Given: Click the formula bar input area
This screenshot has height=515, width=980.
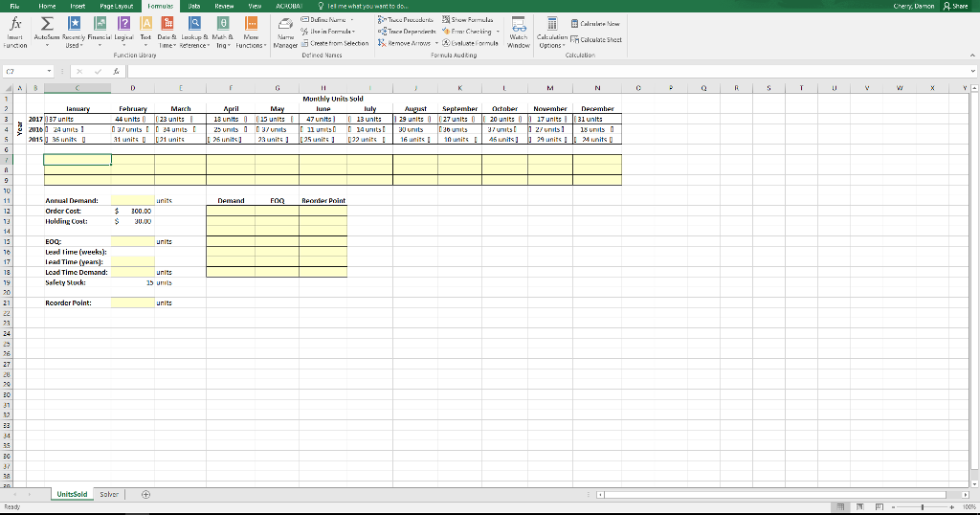Looking at the screenshot, I should pyautogui.click(x=547, y=71).
